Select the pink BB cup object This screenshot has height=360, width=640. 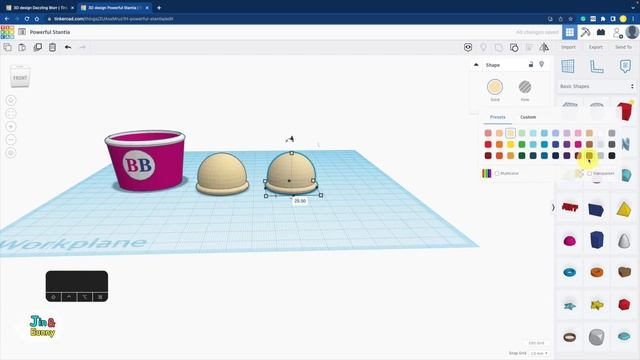pyautogui.click(x=145, y=160)
